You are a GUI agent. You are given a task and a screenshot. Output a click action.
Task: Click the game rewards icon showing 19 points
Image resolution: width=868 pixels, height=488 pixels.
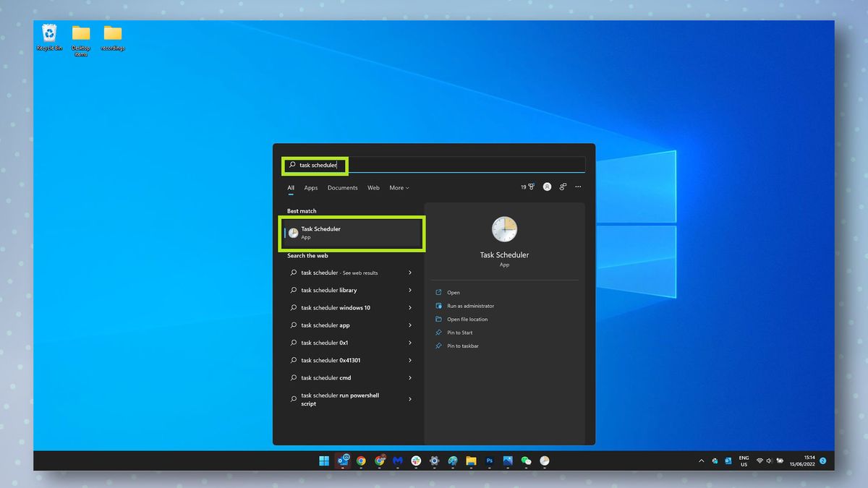(528, 187)
